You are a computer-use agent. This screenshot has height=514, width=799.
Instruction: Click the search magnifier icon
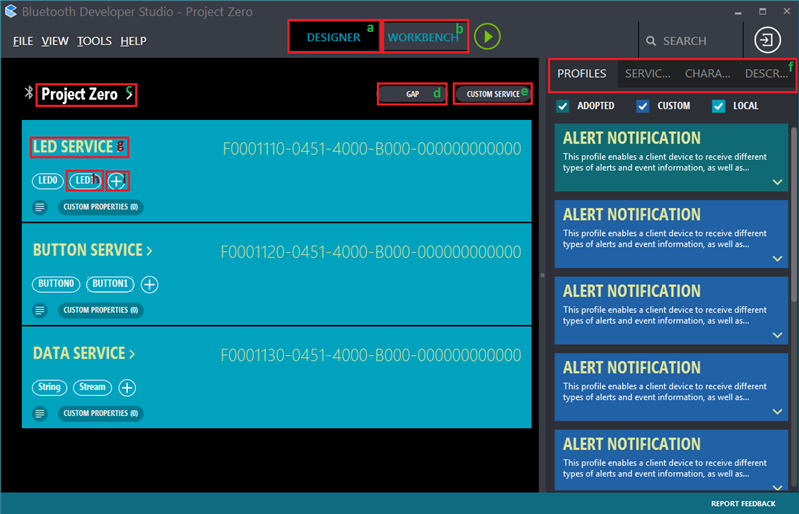tap(651, 41)
